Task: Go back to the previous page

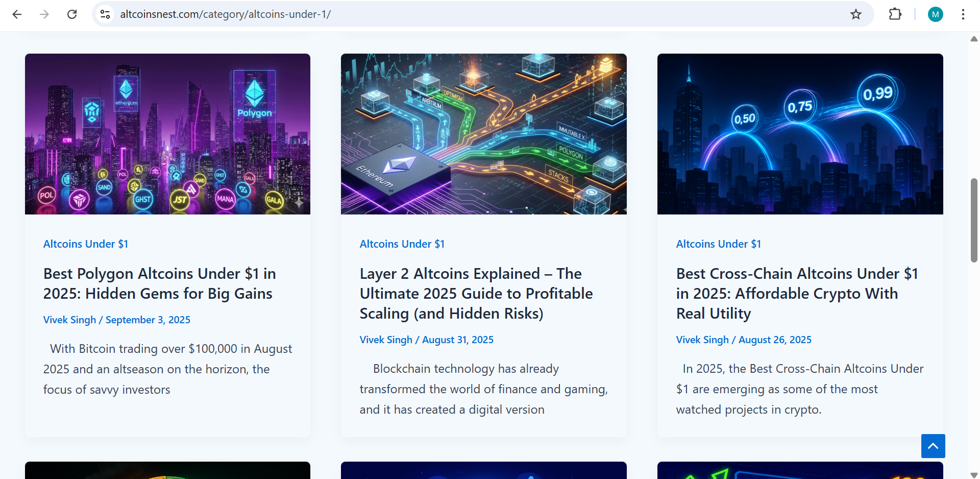Action: tap(17, 14)
